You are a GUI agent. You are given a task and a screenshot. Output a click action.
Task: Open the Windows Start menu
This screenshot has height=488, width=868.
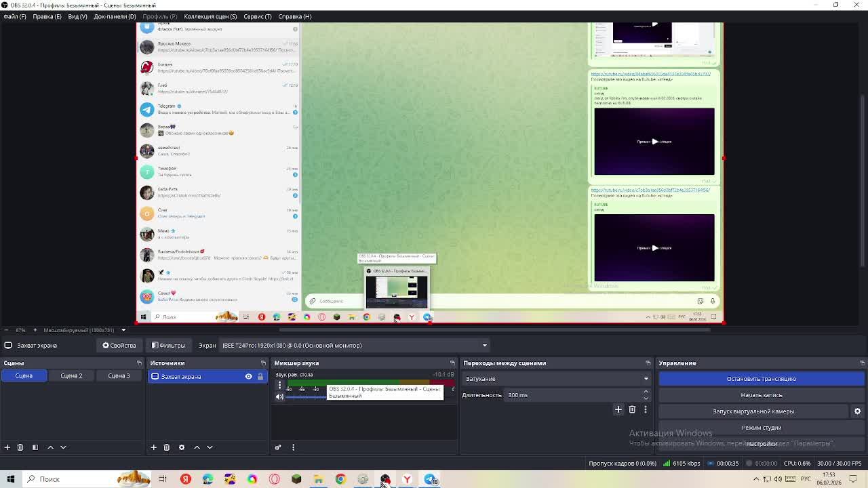click(x=11, y=479)
